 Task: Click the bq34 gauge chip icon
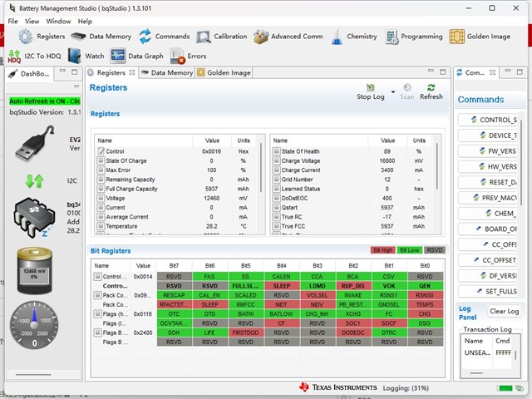(x=34, y=217)
